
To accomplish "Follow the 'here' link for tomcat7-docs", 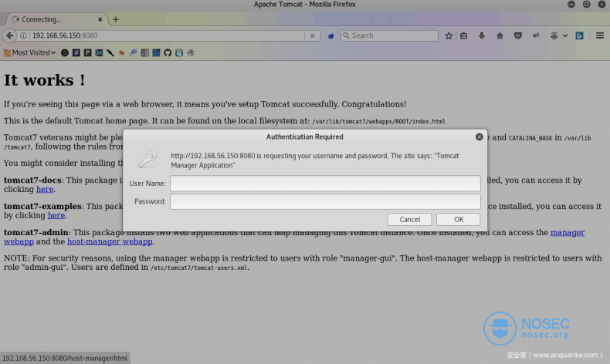I will 45,190.
